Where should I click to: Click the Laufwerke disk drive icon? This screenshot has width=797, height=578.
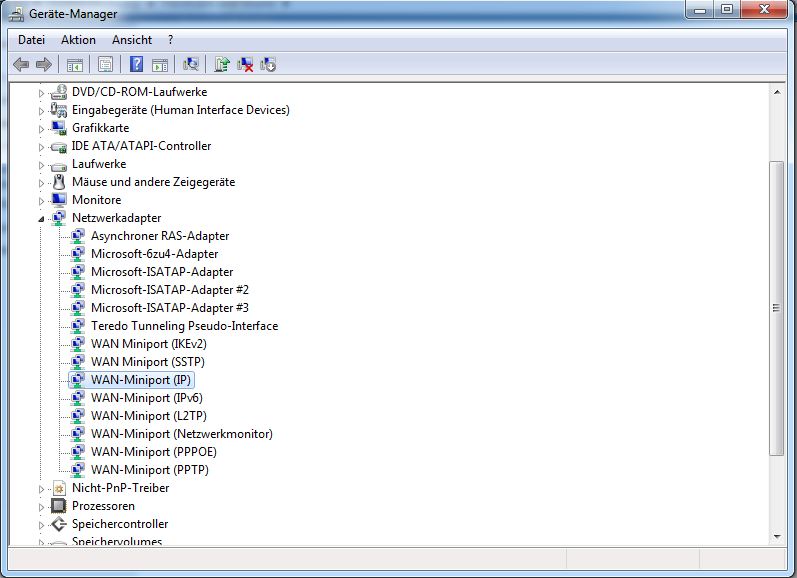pyautogui.click(x=59, y=166)
